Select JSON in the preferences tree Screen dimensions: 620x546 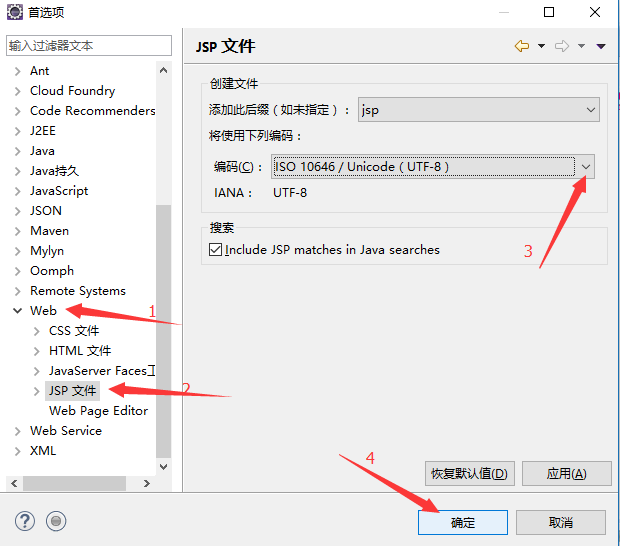(x=46, y=211)
